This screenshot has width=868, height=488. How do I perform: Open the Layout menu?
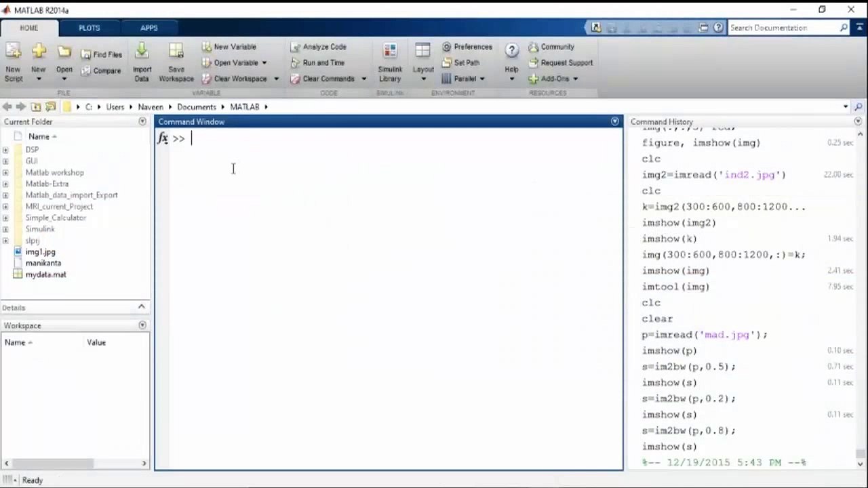click(423, 62)
